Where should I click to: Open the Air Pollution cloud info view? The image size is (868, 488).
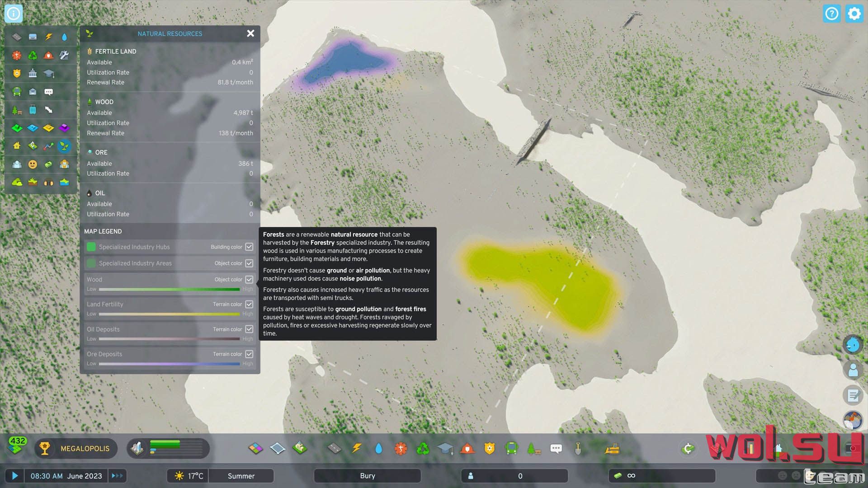(x=17, y=183)
